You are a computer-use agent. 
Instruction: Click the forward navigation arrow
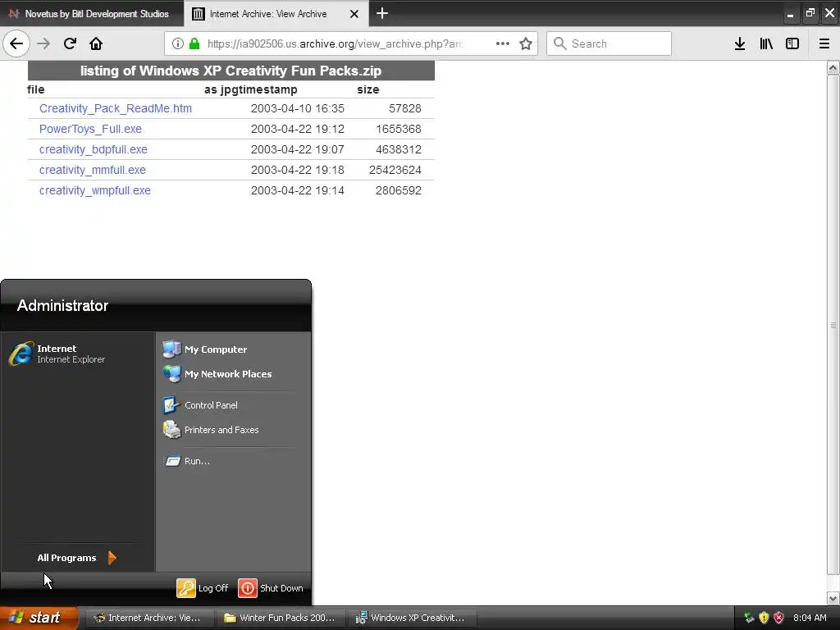[x=43, y=44]
